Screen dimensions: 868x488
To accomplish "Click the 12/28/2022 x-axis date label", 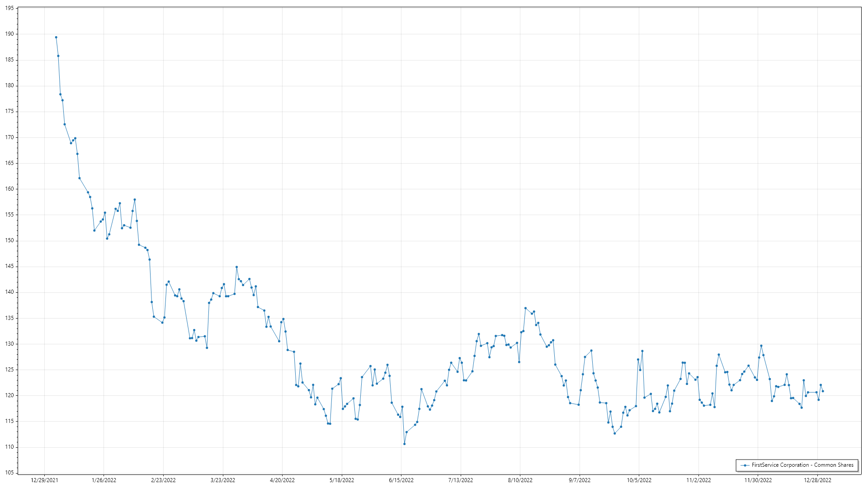I will click(817, 480).
